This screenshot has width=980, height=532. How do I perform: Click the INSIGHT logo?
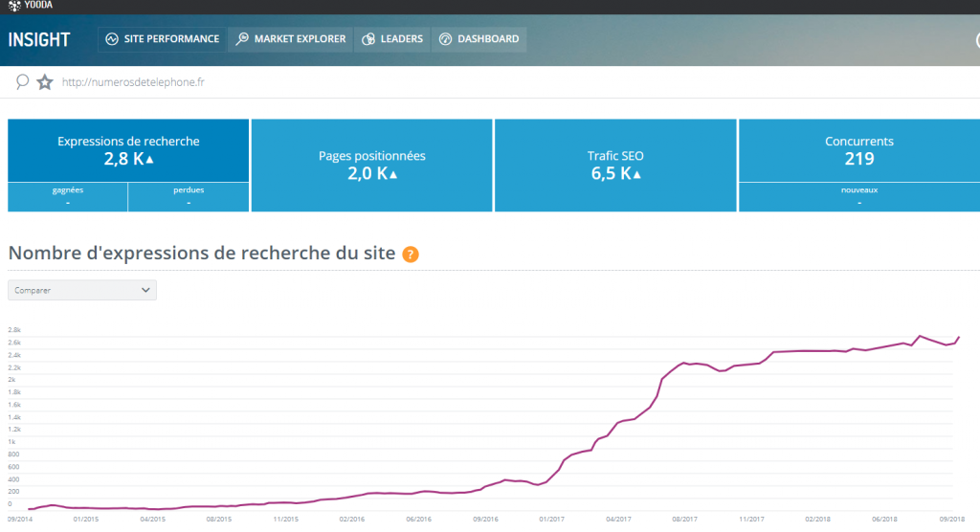[39, 39]
